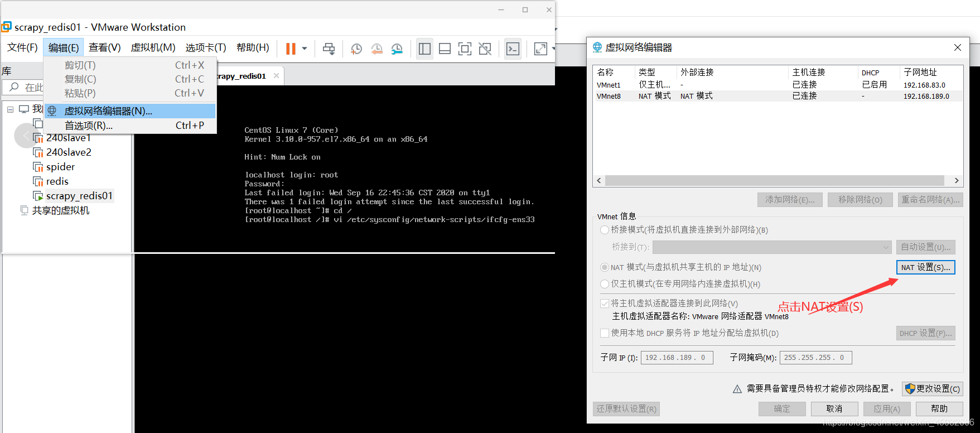Click the 更改设置(C) button
Image resolution: width=980 pixels, height=433 pixels.
pyautogui.click(x=933, y=389)
